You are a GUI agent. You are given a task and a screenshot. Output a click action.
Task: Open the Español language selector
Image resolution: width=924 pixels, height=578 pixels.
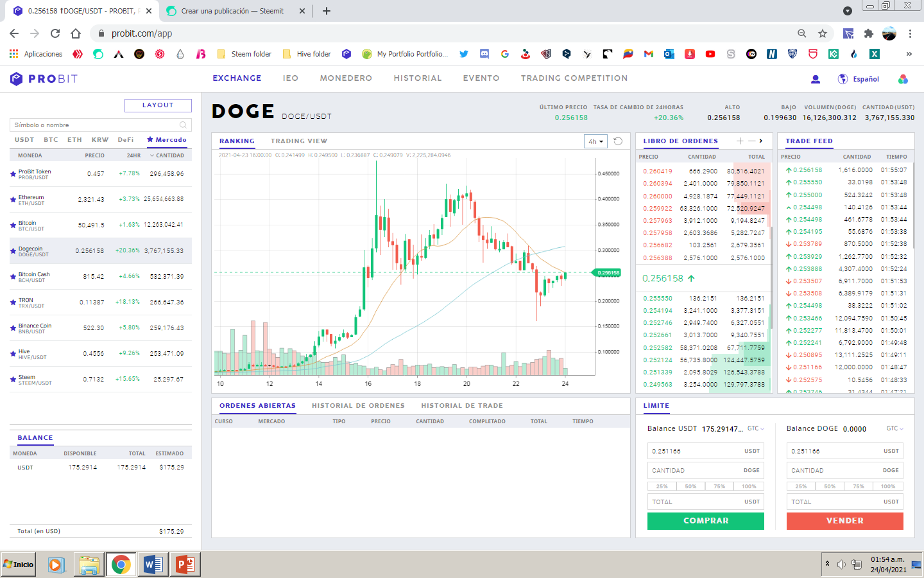tap(866, 79)
